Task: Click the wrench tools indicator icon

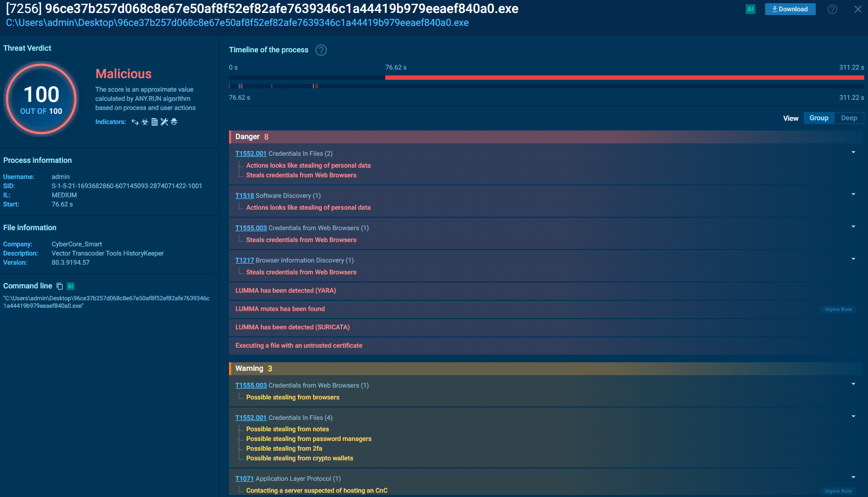Action: [x=164, y=122]
